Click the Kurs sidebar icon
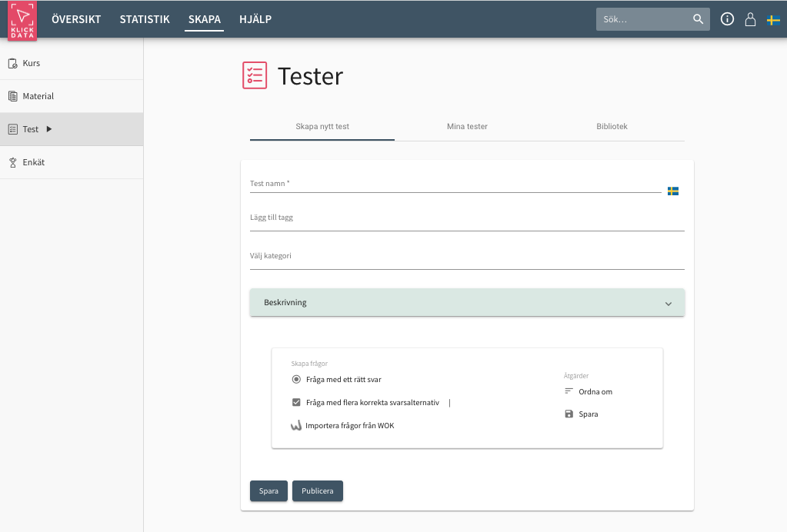The width and height of the screenshot is (787, 532). (x=13, y=64)
